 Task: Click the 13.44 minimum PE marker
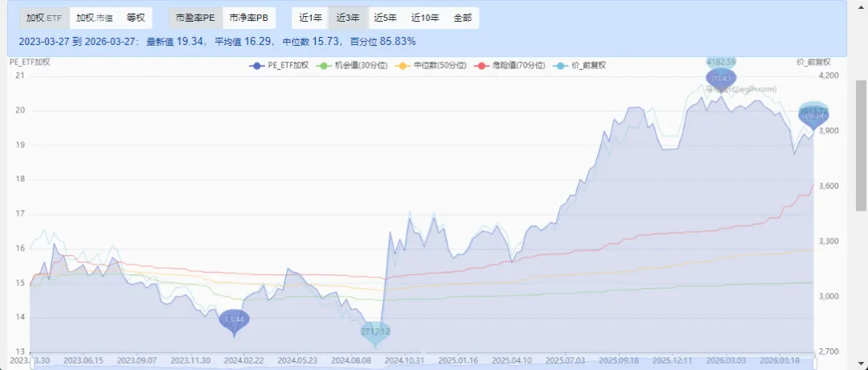234,319
